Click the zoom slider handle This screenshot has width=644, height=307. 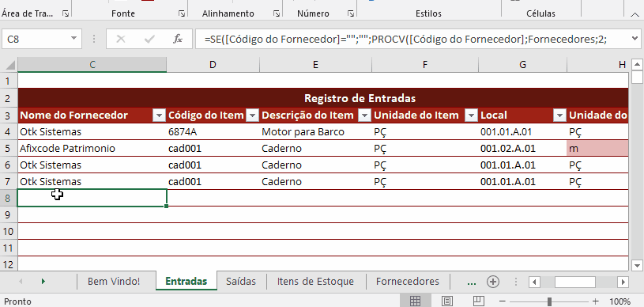click(549, 301)
